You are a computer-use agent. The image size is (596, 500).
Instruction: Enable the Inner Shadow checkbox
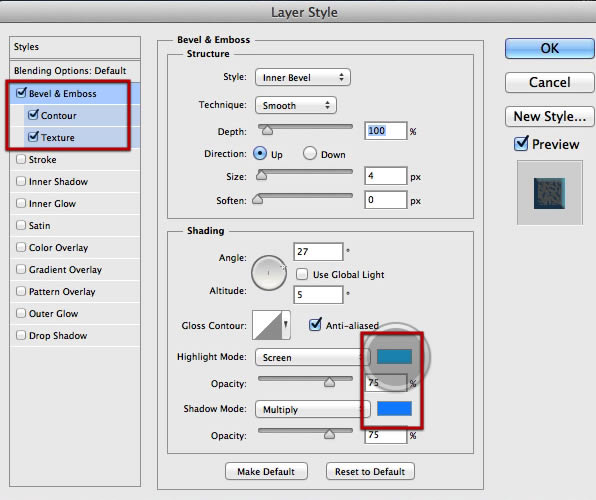pyautogui.click(x=21, y=181)
